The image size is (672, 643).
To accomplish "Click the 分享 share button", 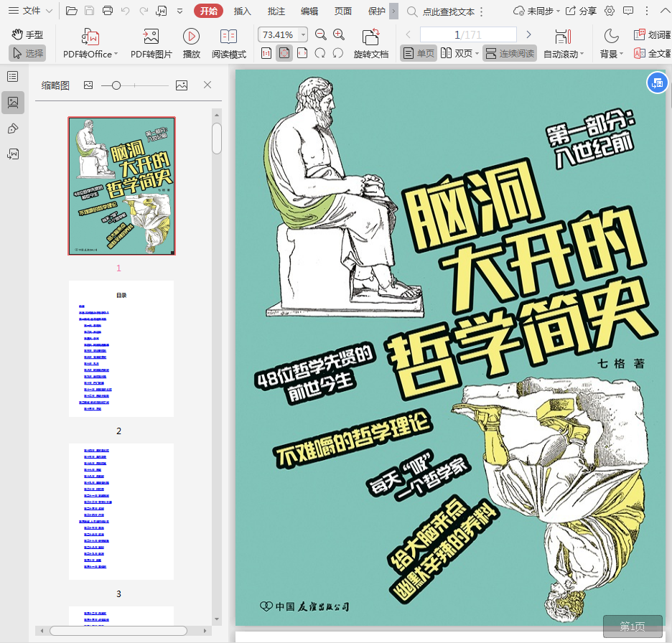I will 581,11.
